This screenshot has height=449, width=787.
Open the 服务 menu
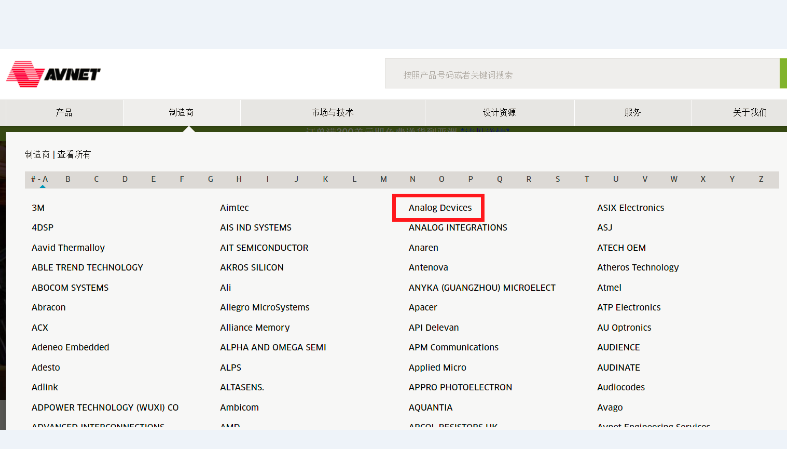(632, 112)
